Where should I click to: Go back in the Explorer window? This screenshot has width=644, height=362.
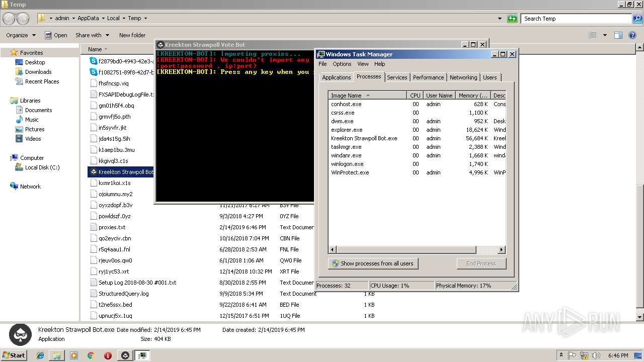(x=9, y=19)
